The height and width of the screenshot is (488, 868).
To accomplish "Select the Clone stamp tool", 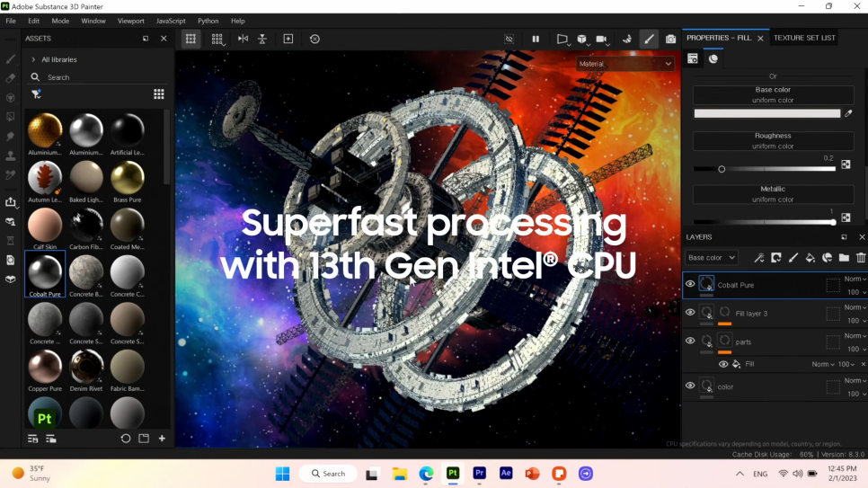I will tap(11, 155).
